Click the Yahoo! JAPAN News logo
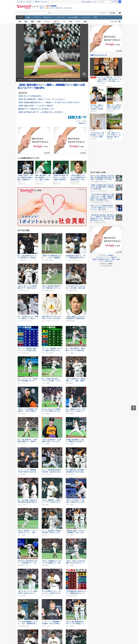Screen dimensions: 138x644 [27, 7]
